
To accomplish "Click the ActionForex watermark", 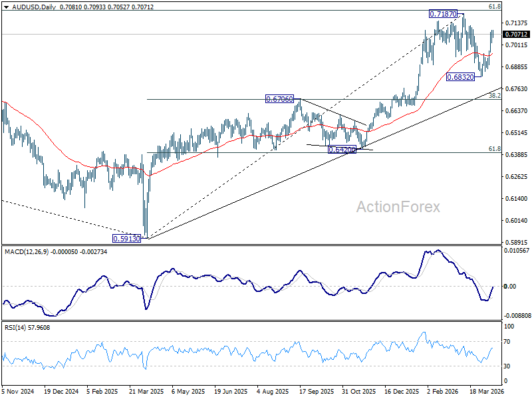I will (x=398, y=207).
